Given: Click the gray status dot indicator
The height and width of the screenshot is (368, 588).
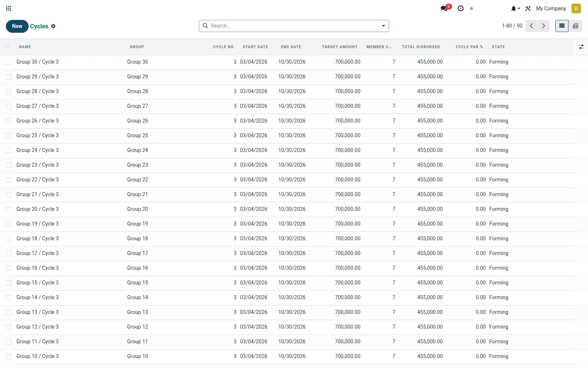Looking at the screenshot, I should 472,8.
